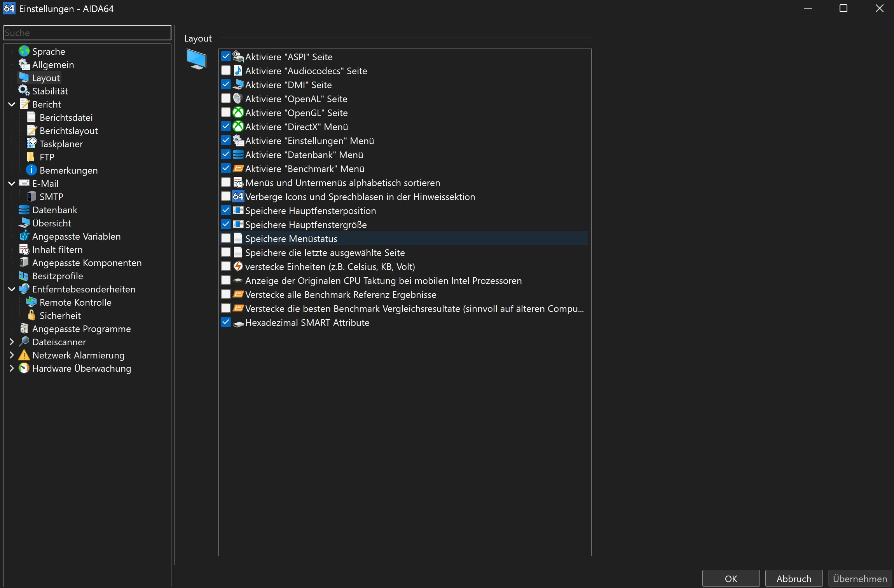Close the Einstellungen window
Image resolution: width=894 pixels, height=588 pixels.
pos(879,8)
